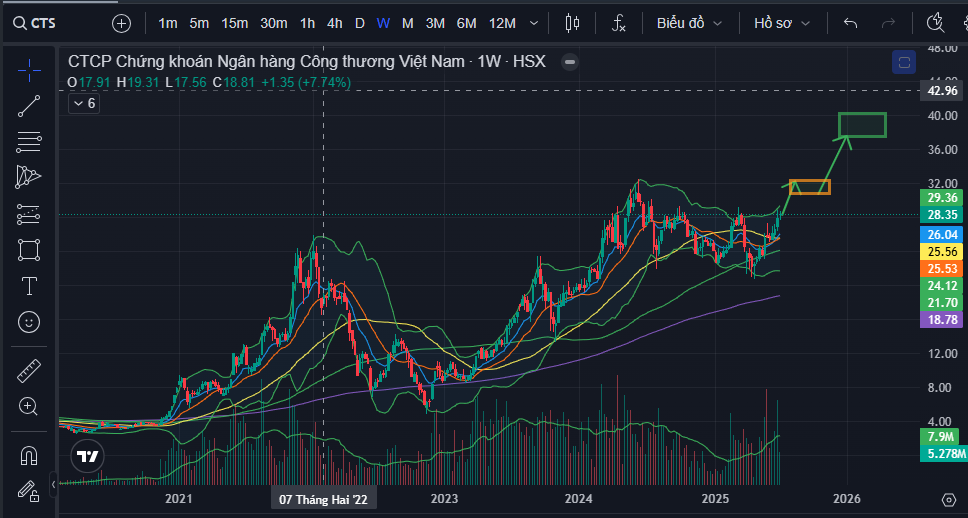This screenshot has width=968, height=518.
Task: Open the Biểu đồ dropdown
Action: 688,23
